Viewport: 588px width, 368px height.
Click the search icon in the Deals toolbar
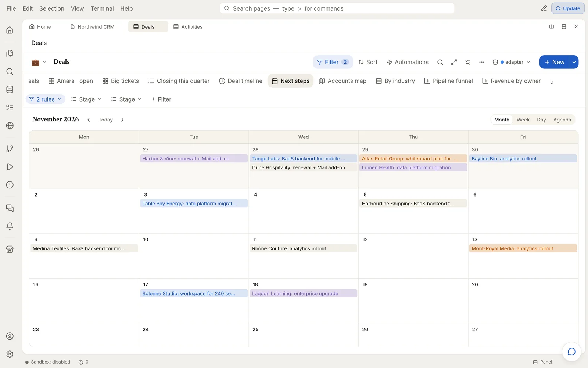(x=440, y=62)
